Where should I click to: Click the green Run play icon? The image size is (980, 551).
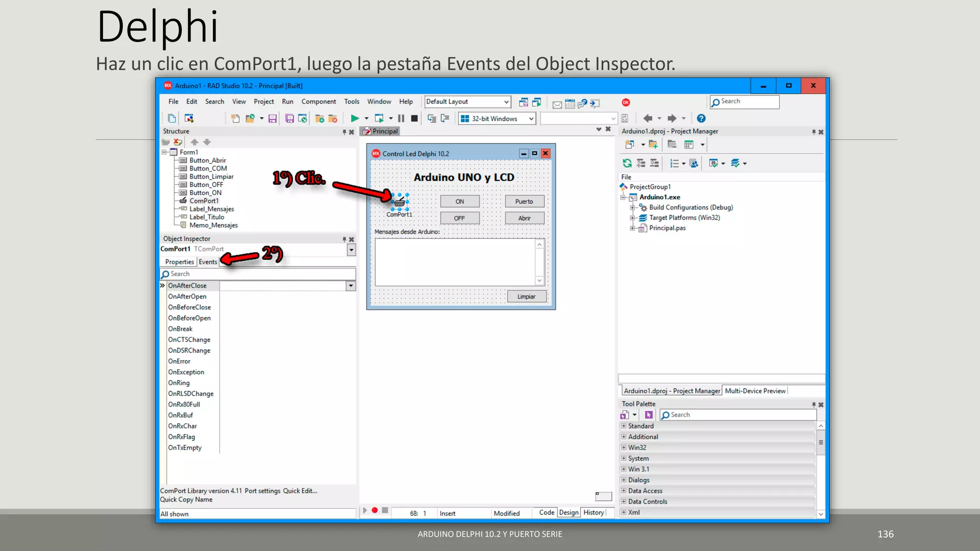point(355,118)
